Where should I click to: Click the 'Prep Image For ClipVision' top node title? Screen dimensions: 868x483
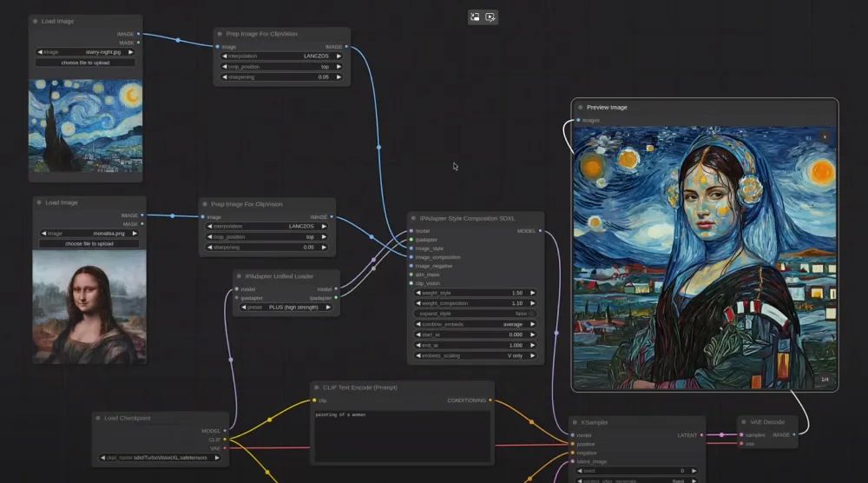click(x=261, y=34)
